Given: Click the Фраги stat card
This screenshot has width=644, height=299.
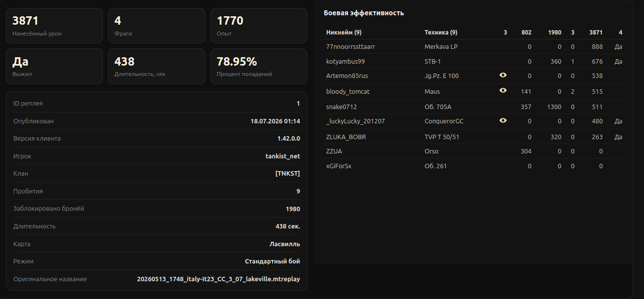Looking at the screenshot, I should 157,26.
